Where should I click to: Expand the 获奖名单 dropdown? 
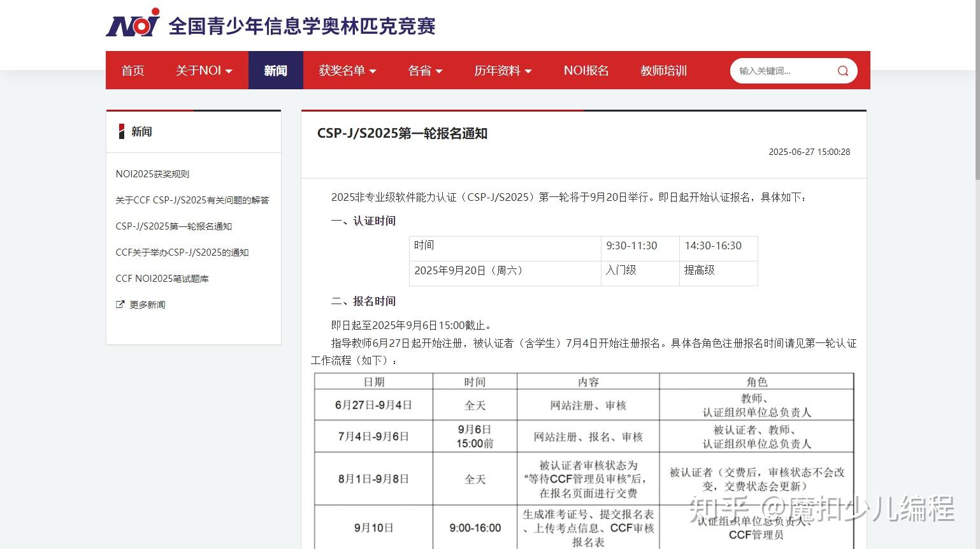pos(347,71)
